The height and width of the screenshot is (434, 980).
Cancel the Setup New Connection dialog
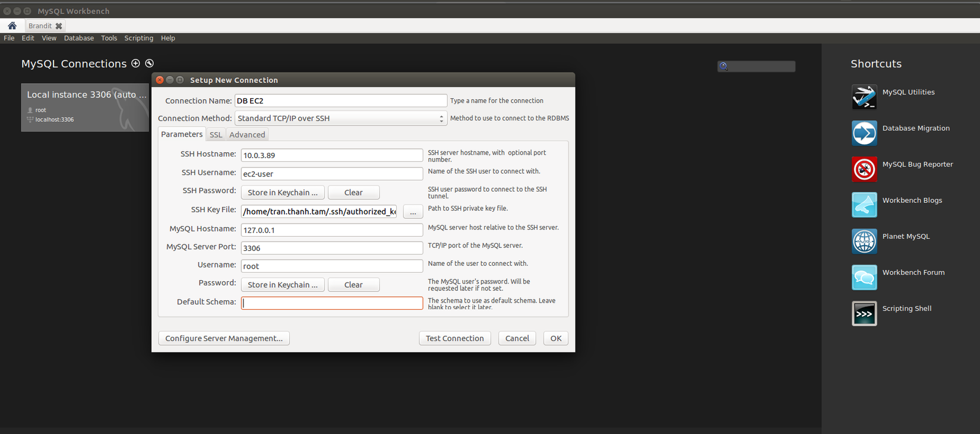tap(517, 338)
